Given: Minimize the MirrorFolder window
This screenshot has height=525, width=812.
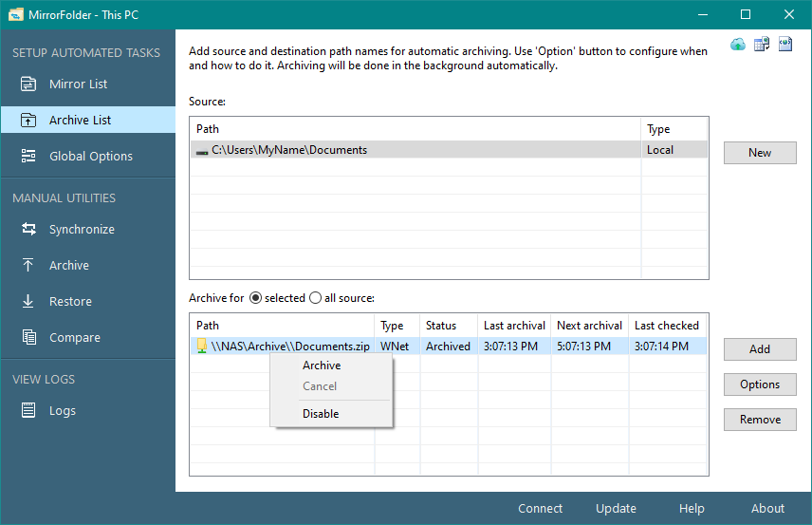Looking at the screenshot, I should click(703, 14).
